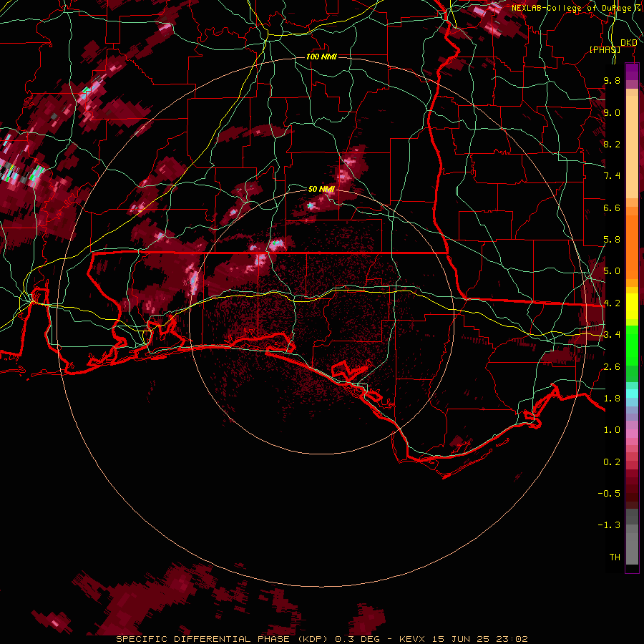
Task: Select the 0.2 value on the color scale
Action: pos(612,462)
